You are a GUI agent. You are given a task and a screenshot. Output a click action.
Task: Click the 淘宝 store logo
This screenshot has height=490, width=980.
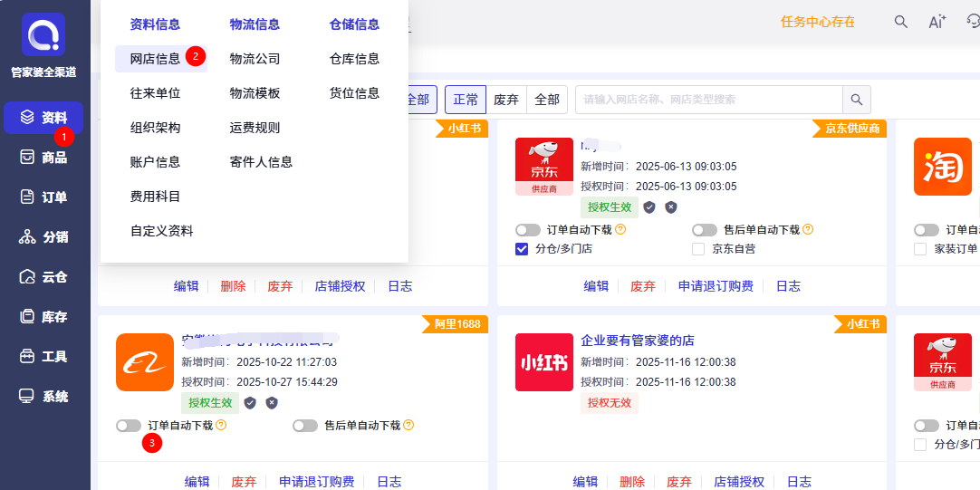coord(943,167)
